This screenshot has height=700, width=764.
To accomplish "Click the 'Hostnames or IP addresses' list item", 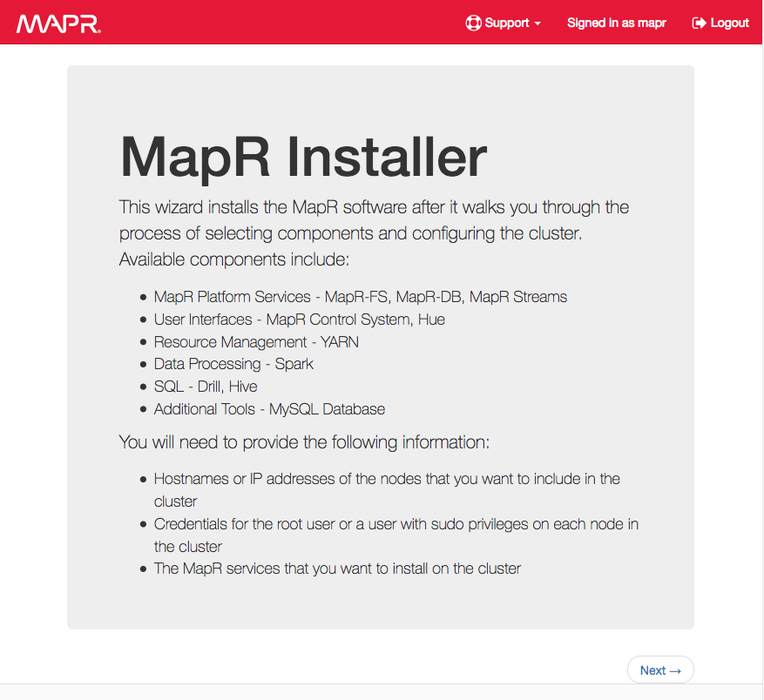I will [387, 490].
